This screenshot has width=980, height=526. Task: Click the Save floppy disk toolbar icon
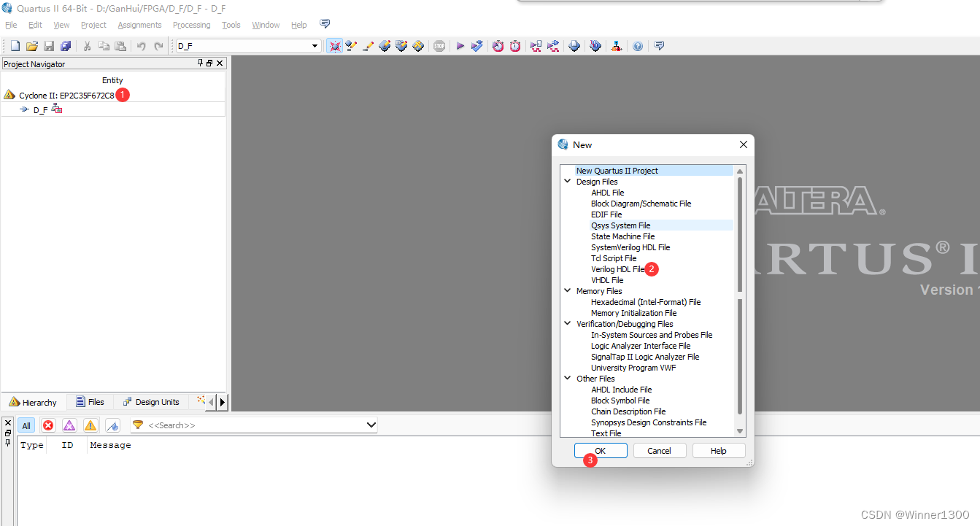tap(49, 46)
